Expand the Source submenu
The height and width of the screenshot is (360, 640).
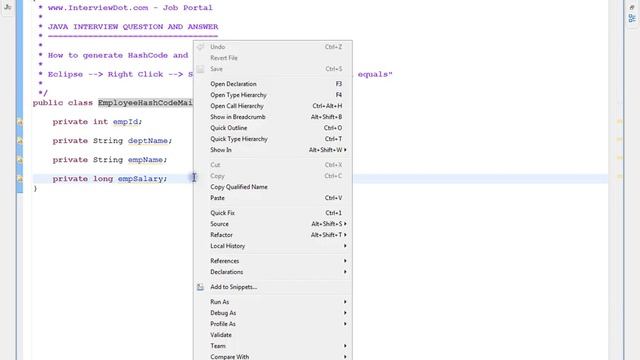click(x=272, y=224)
